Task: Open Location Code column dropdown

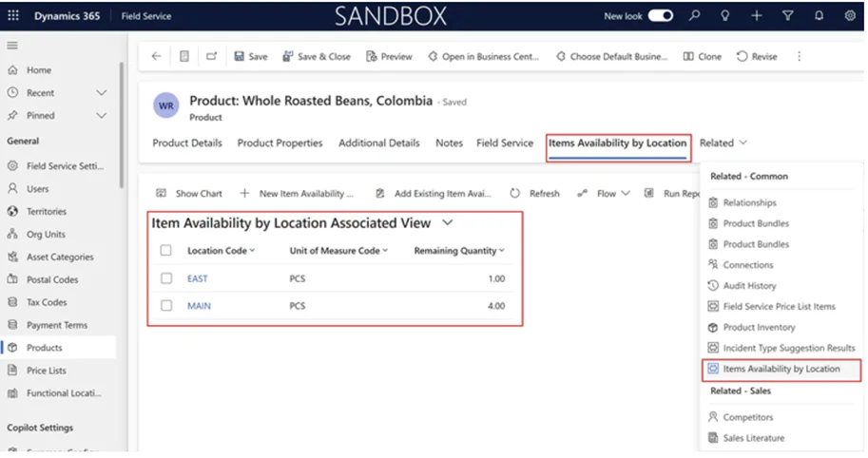Action: tap(252, 251)
